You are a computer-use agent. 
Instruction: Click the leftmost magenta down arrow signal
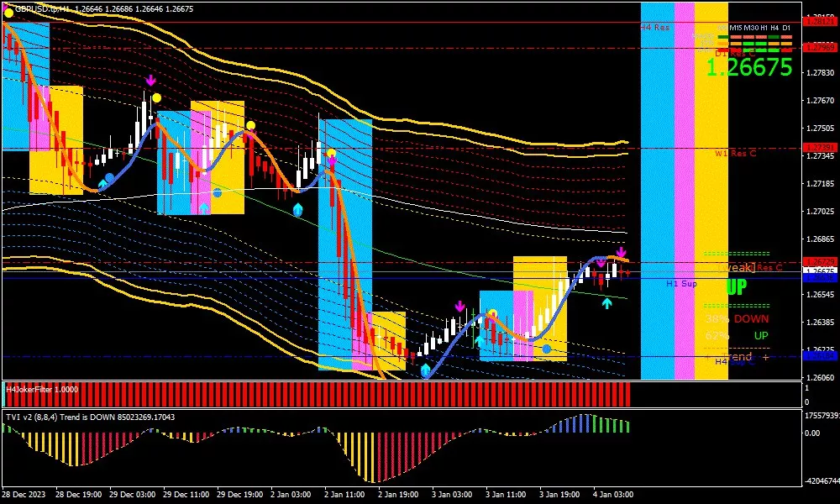[x=150, y=81]
